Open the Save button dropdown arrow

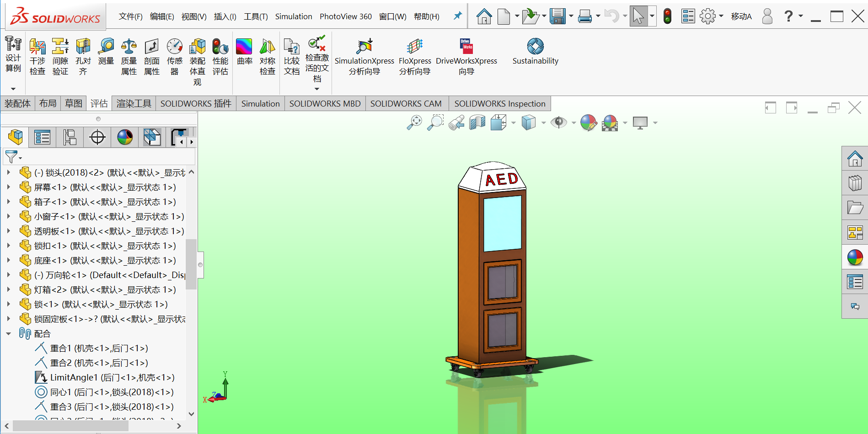(571, 16)
